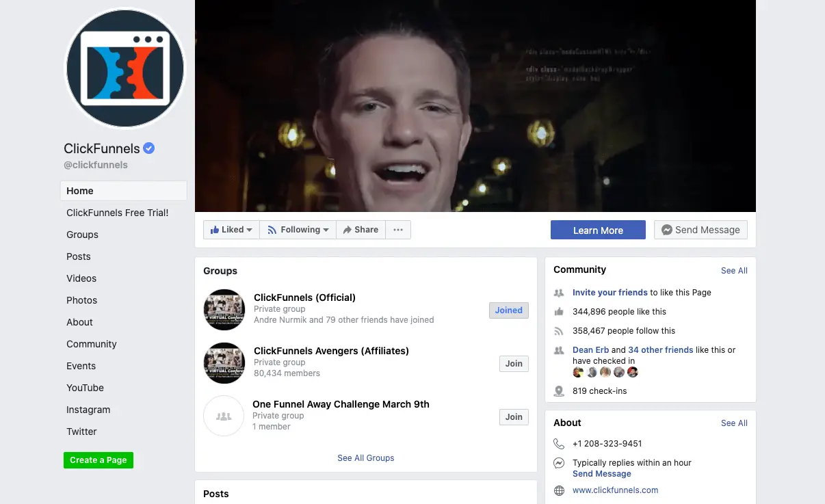Open Photos in the left sidebar
The image size is (825, 504).
click(81, 300)
